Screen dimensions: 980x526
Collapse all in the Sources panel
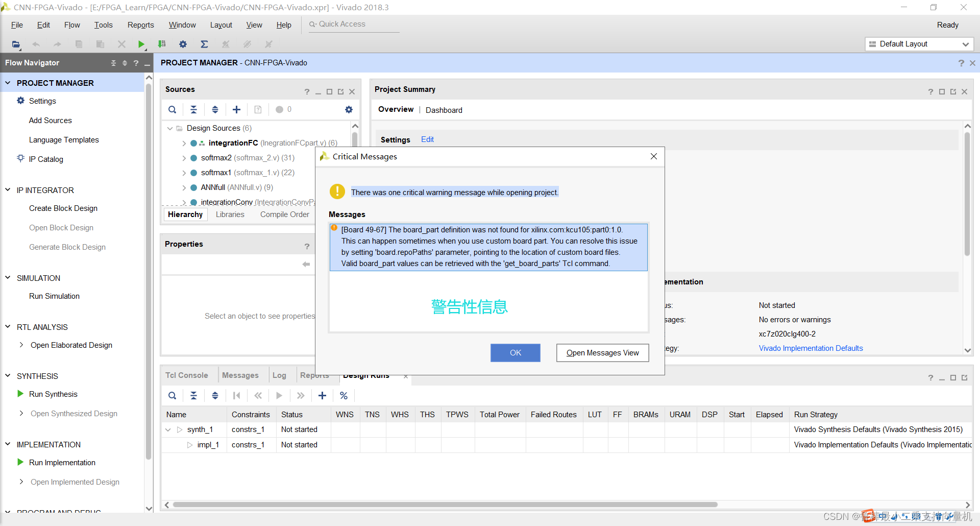click(x=193, y=109)
